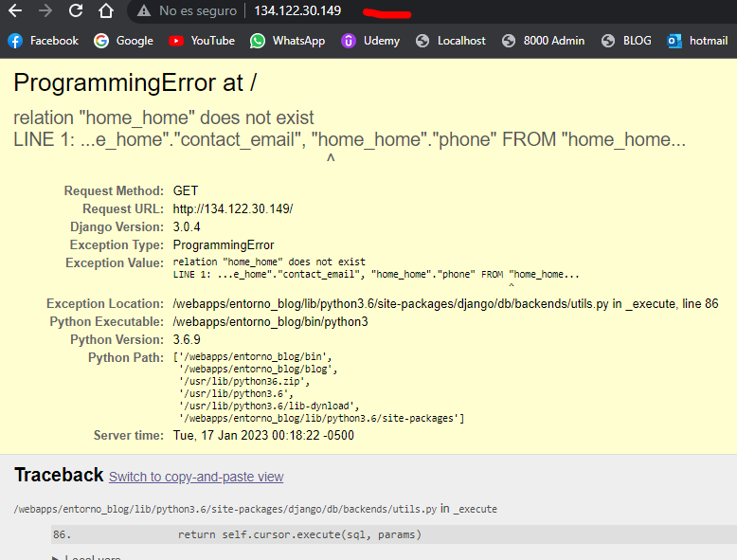The width and height of the screenshot is (737, 560).
Task: Open the Google bookmark
Action: tap(123, 41)
